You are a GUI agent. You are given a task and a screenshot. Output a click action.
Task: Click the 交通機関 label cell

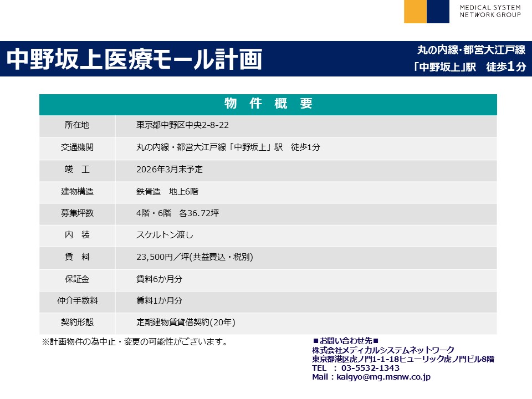[77, 147]
